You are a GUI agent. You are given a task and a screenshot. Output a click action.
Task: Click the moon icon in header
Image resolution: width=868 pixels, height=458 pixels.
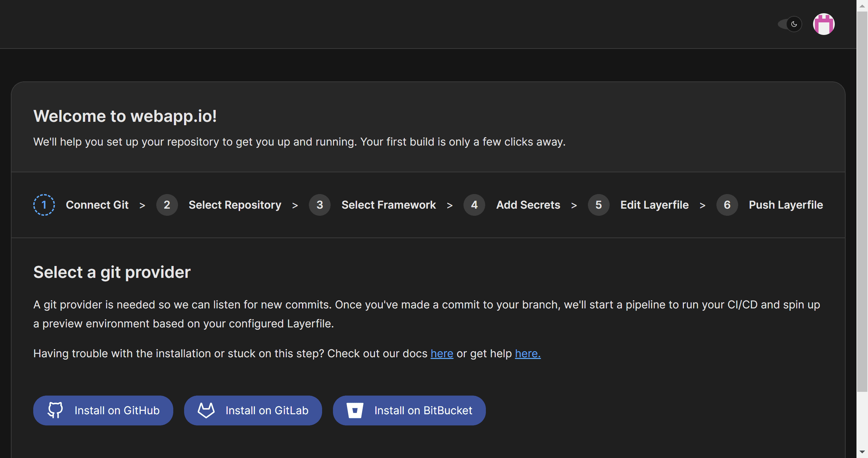(794, 24)
